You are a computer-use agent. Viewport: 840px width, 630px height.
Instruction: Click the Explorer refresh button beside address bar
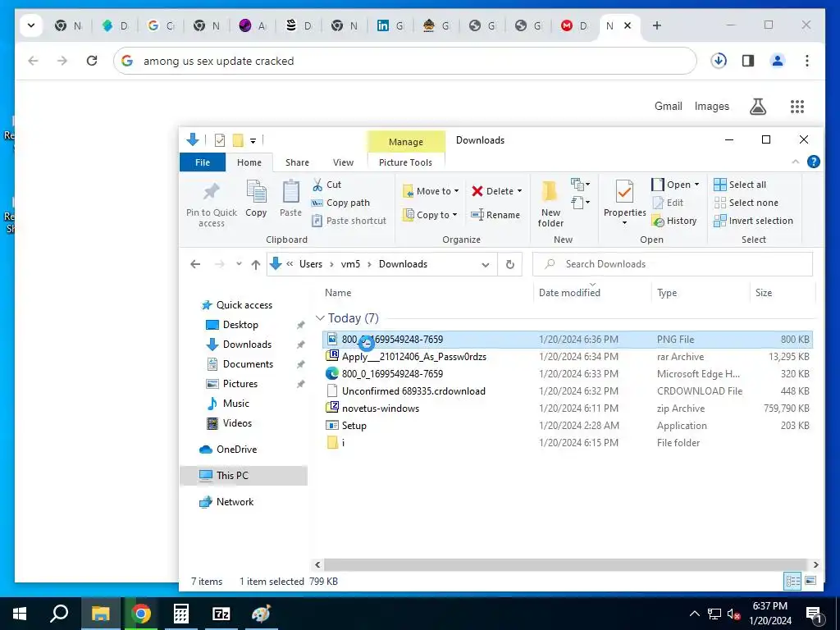click(x=510, y=264)
